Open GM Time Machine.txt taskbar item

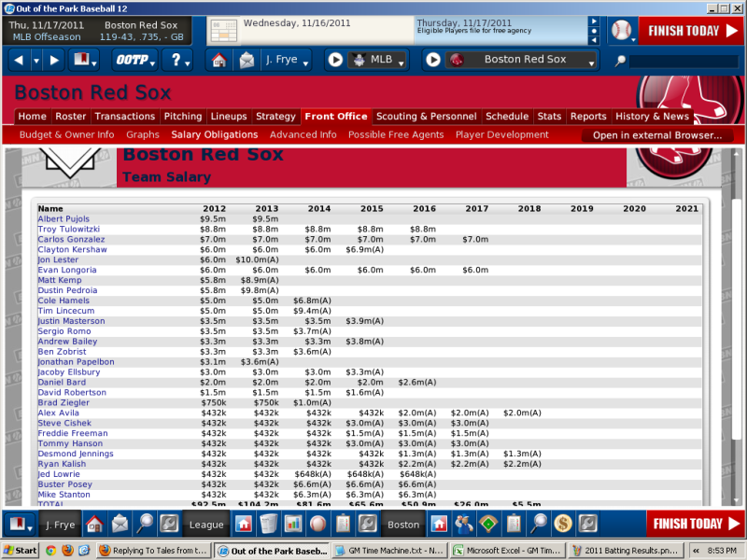[388, 551]
